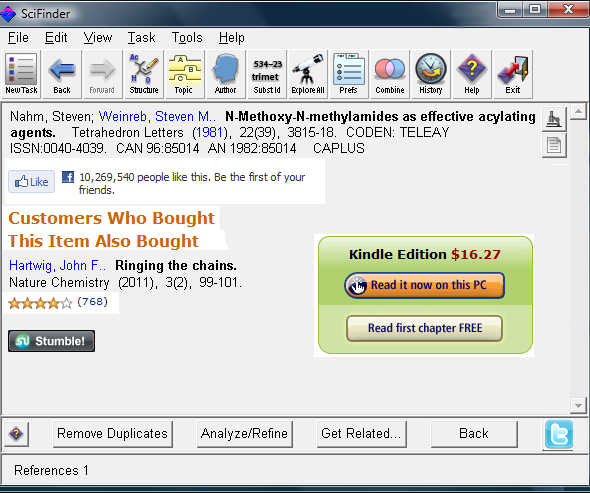Click the title N-Methoxy-N-methylamides as effective acylating agents
590x493 pixels.
coord(273,124)
